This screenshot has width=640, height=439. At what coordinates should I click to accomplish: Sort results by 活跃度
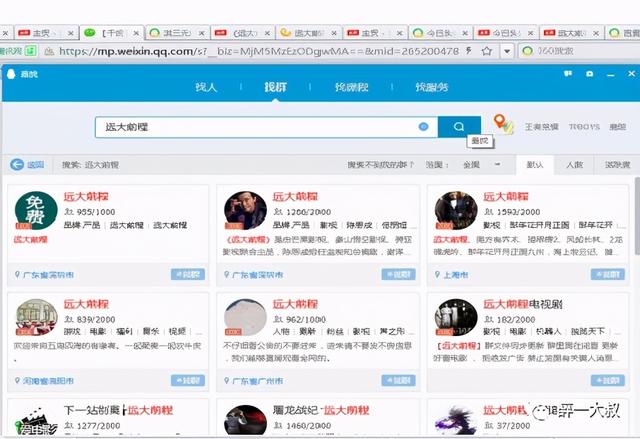(617, 165)
